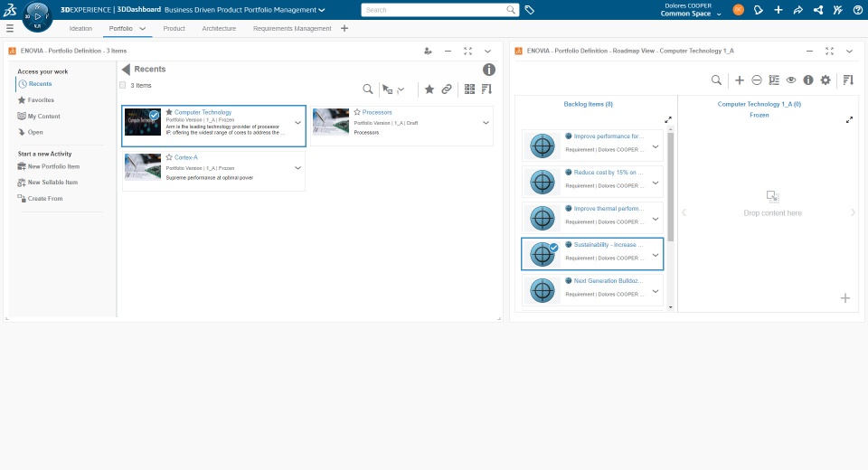Switch the Recents tile view layout
868x470 pixels.
pyautogui.click(x=469, y=89)
